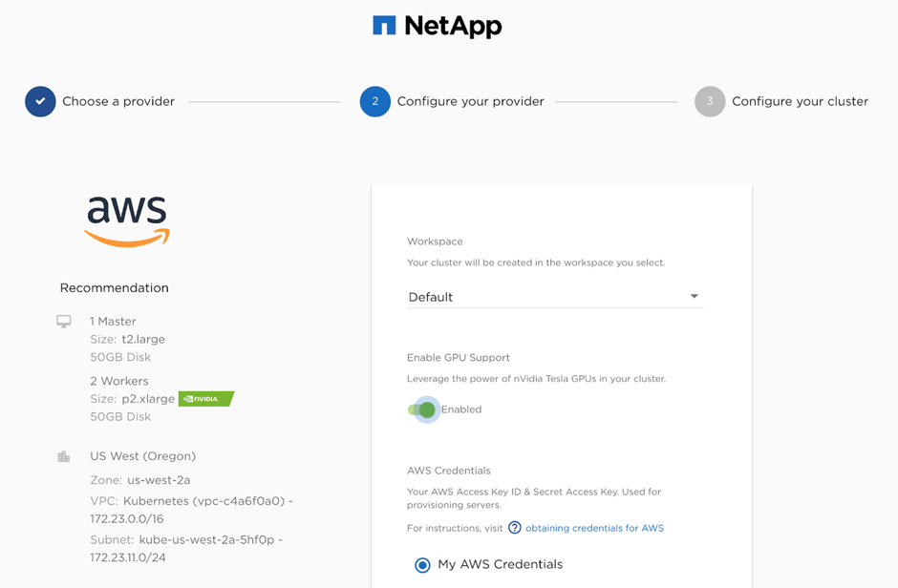Click the p2.xlarge worker size text
Screen dimensions: 898x588
point(147,399)
